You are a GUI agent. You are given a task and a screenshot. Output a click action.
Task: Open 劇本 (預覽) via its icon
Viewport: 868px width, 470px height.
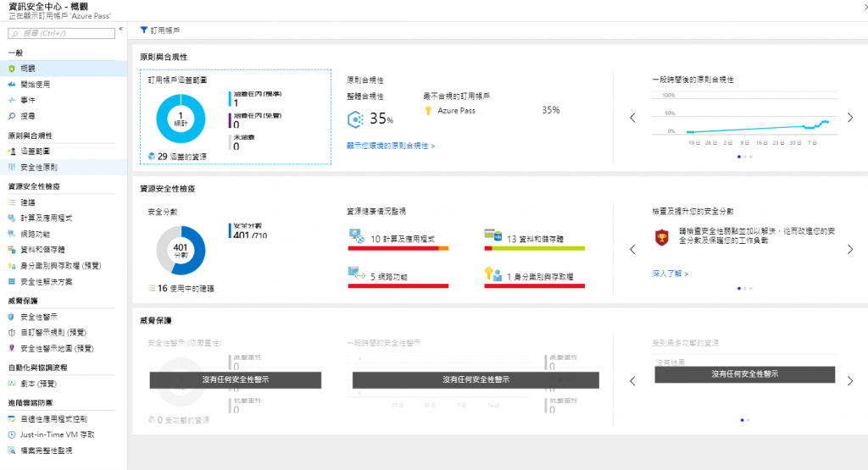click(12, 383)
